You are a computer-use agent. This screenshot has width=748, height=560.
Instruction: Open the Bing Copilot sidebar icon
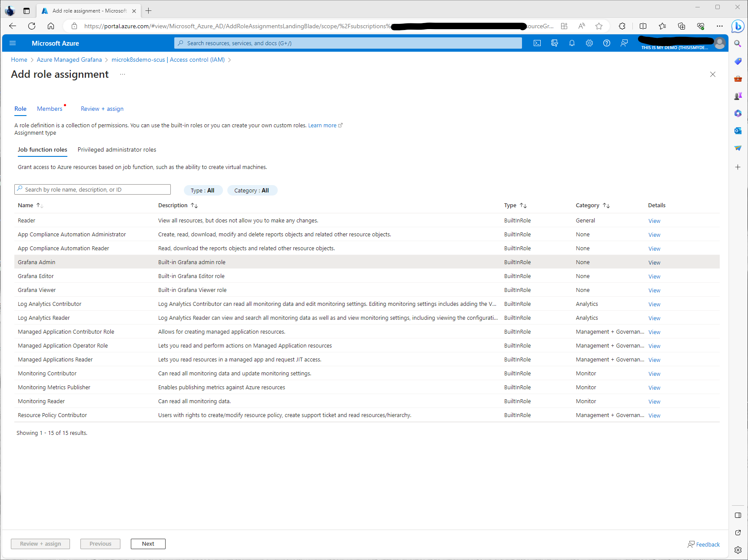tap(738, 27)
